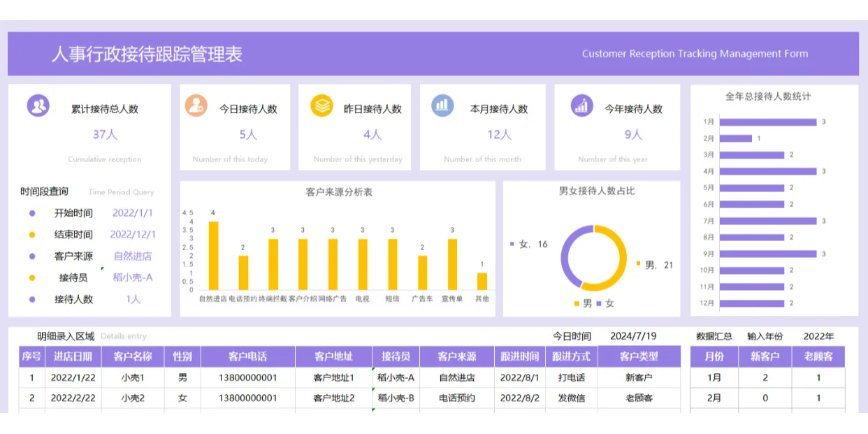Select the 客户类型 column header
The height and width of the screenshot is (434, 868).
[639, 356]
